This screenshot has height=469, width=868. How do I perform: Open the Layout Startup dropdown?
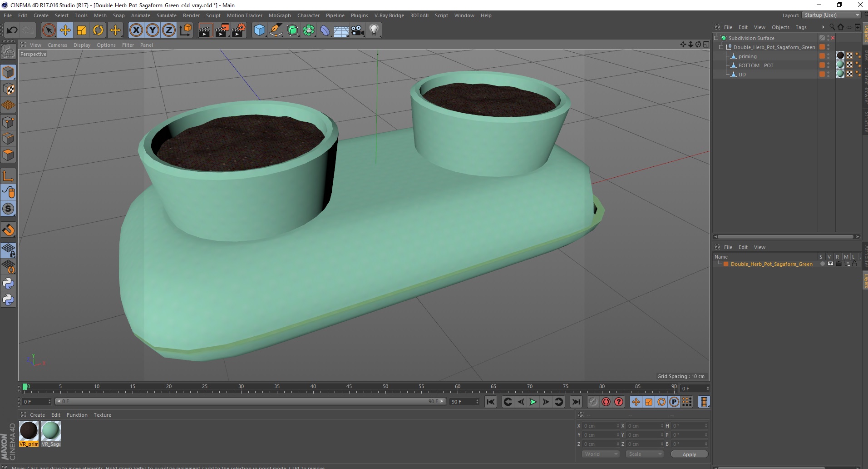(832, 15)
